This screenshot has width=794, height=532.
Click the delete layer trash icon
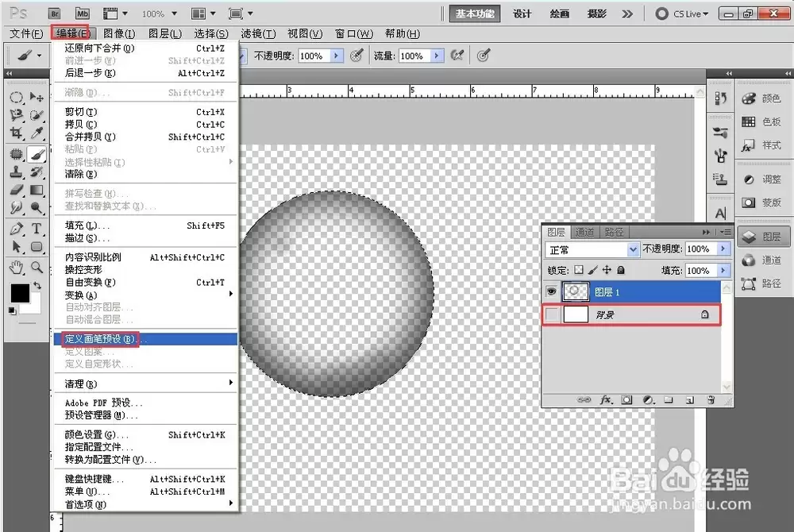[x=711, y=400]
